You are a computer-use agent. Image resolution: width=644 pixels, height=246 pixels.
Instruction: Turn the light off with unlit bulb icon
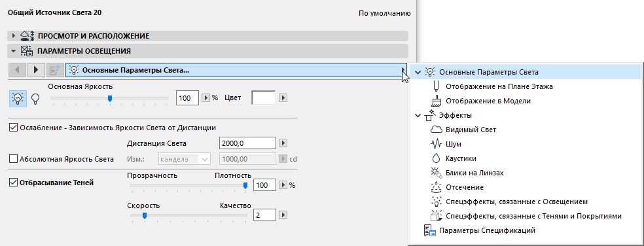tap(35, 99)
